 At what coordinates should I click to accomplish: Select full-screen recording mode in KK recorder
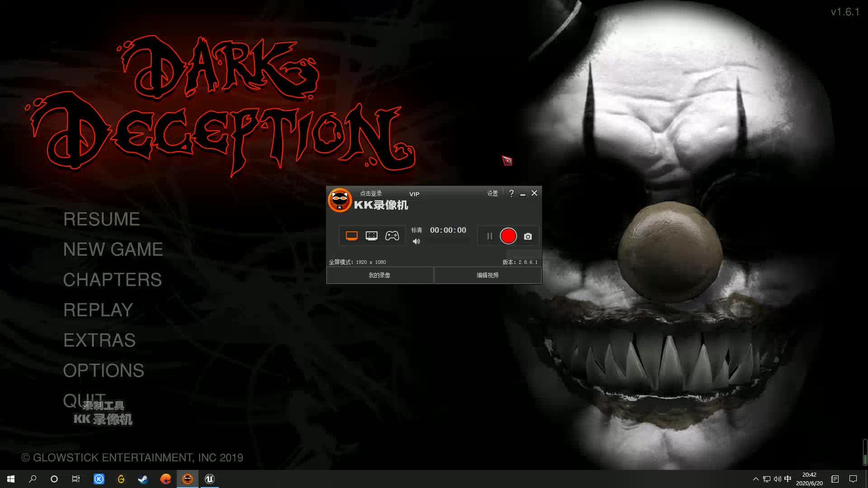click(x=351, y=236)
